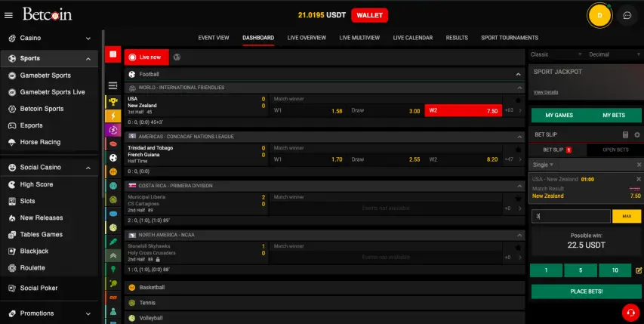Deselect W2 7.50 odds for USA match

pos(463,110)
